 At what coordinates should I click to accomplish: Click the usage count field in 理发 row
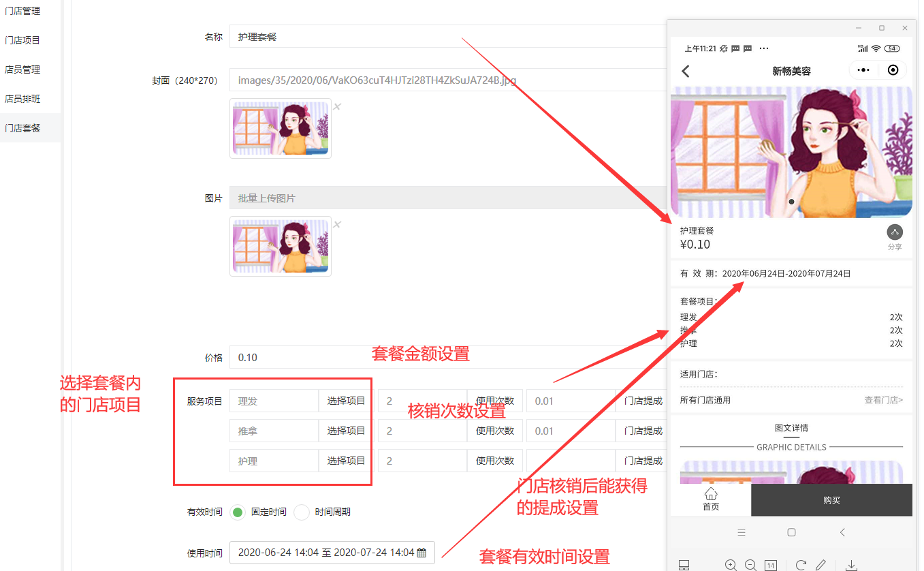point(423,401)
